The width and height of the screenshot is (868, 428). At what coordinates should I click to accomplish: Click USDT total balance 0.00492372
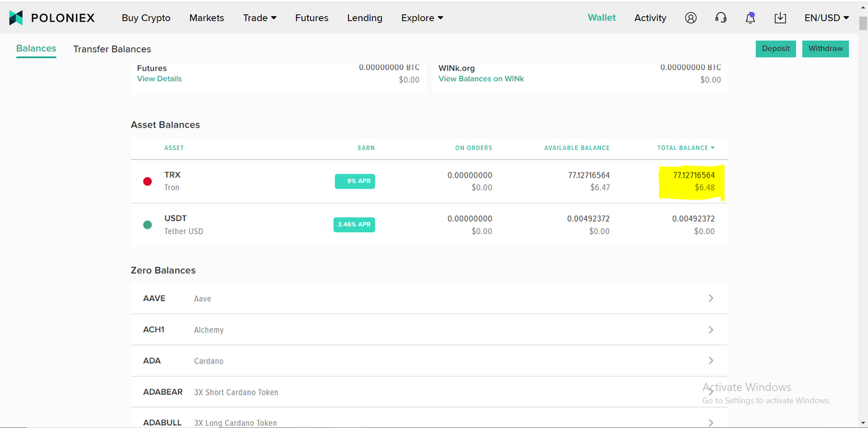click(693, 218)
